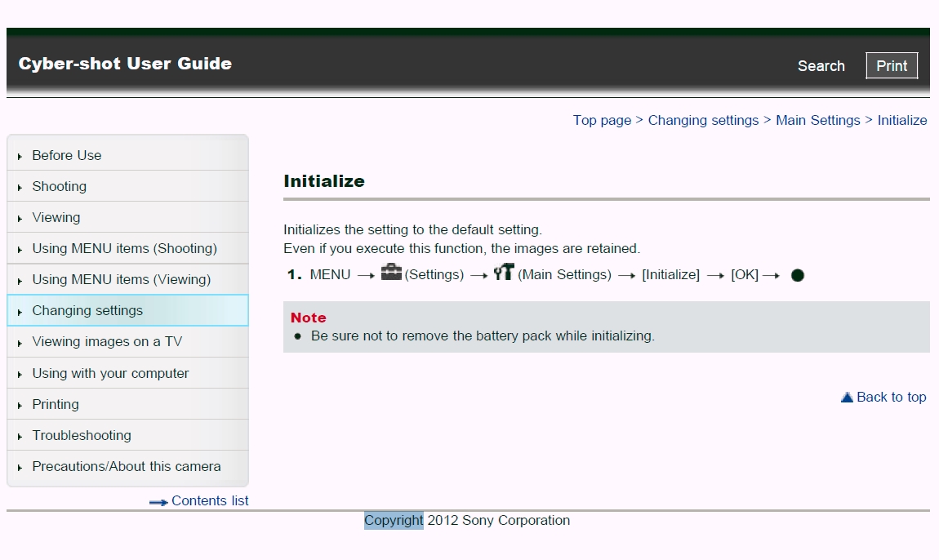This screenshot has width=939, height=560.
Task: Open the Viewing sidebar section
Action: click(56, 217)
